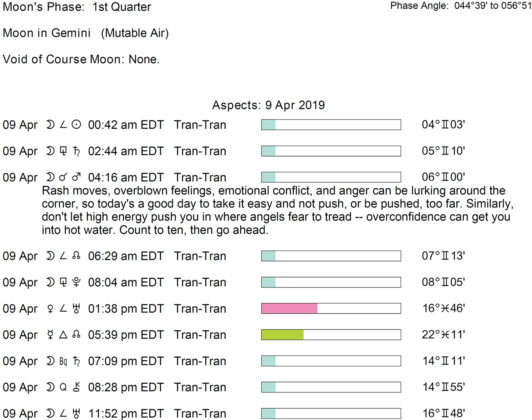Click the Mars glyph in 04:16 am row
This screenshot has width=532, height=420.
pyautogui.click(x=76, y=177)
